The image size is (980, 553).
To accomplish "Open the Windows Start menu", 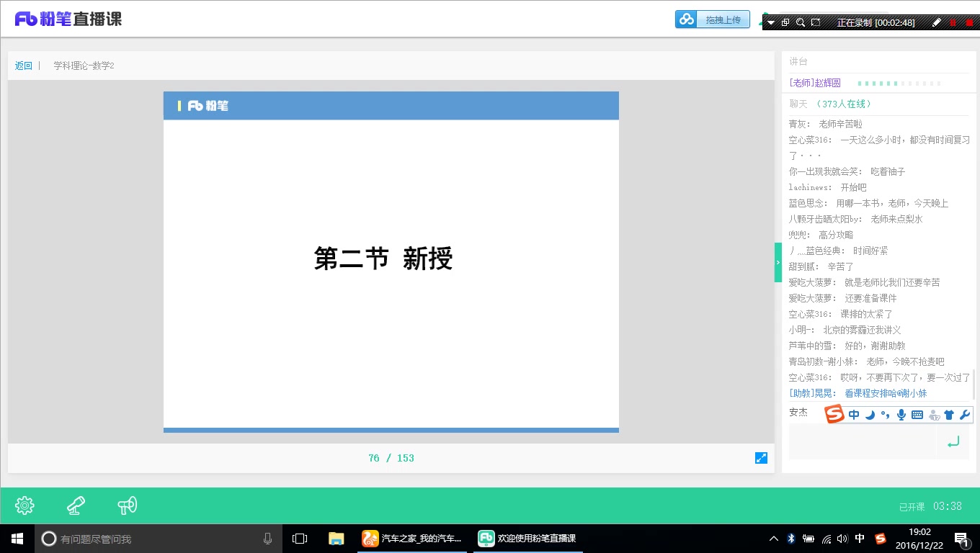I will pos(17,539).
